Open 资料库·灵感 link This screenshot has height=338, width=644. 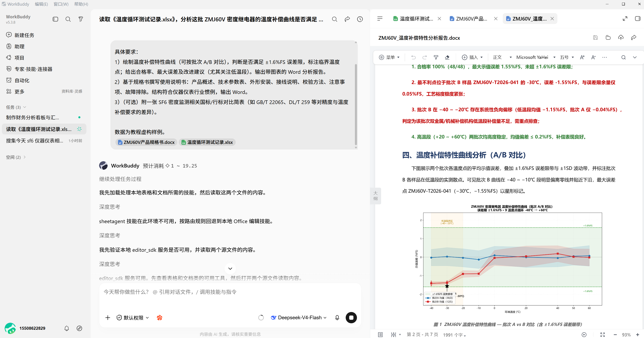[72, 91]
